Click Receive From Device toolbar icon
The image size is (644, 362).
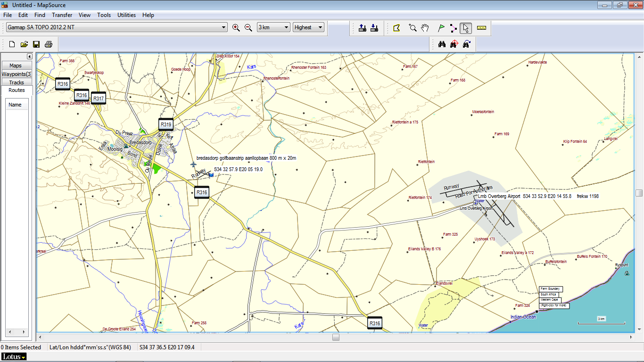pyautogui.click(x=374, y=28)
